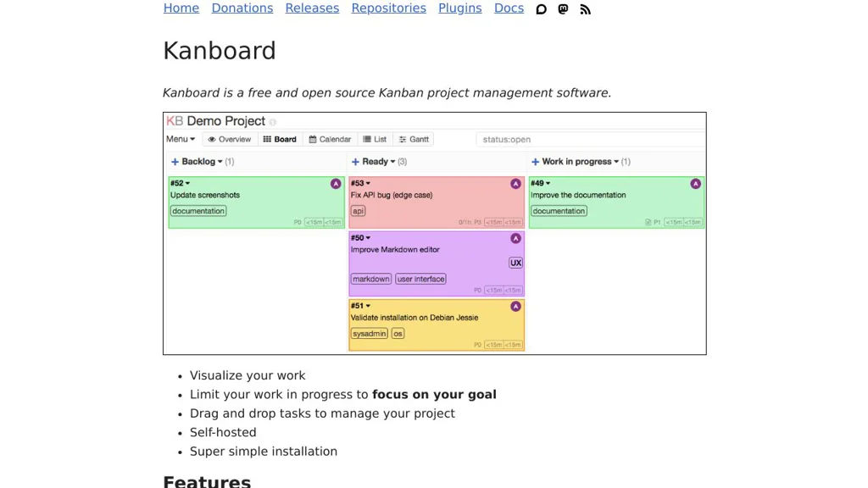Switch to the Calendar view tab
The height and width of the screenshot is (488, 868).
[x=330, y=139]
